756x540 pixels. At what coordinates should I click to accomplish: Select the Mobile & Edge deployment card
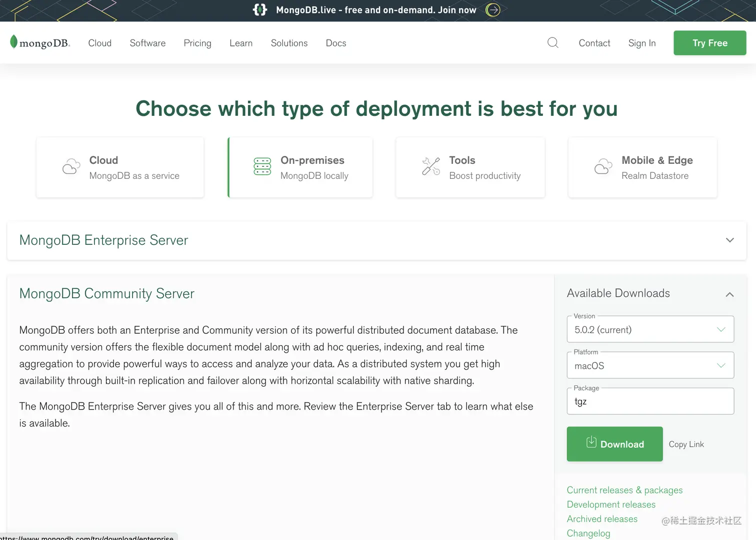642,167
